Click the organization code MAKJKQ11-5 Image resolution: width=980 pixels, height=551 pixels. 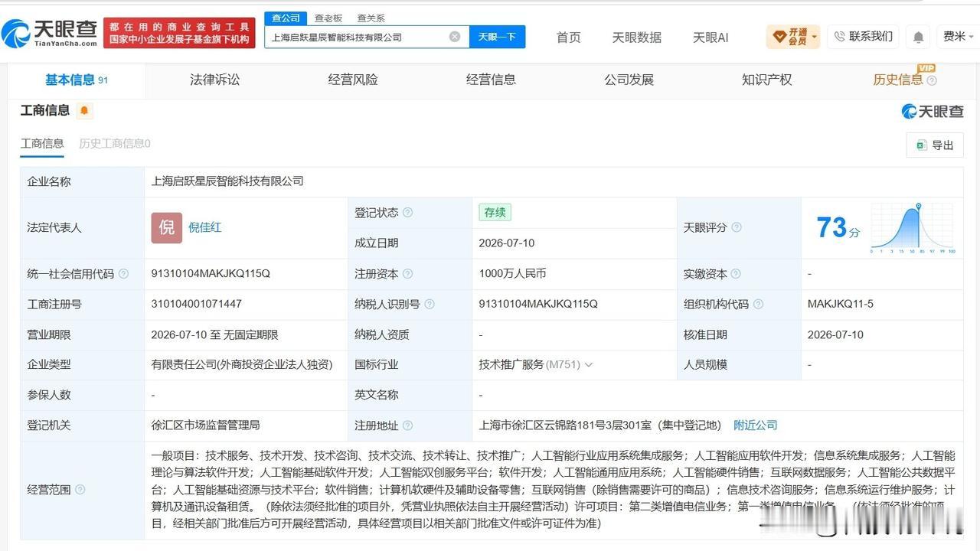click(841, 305)
